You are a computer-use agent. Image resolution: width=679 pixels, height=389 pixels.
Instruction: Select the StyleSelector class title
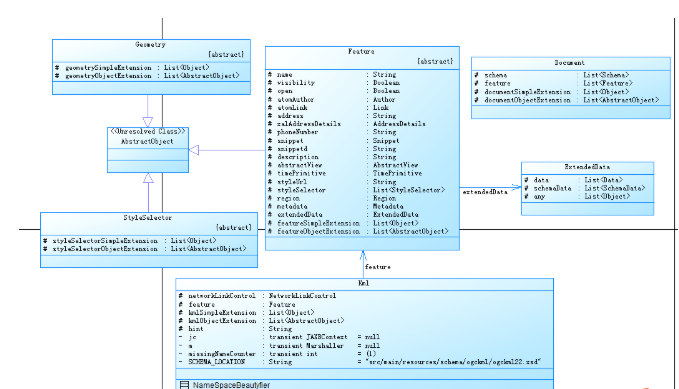coord(148,217)
